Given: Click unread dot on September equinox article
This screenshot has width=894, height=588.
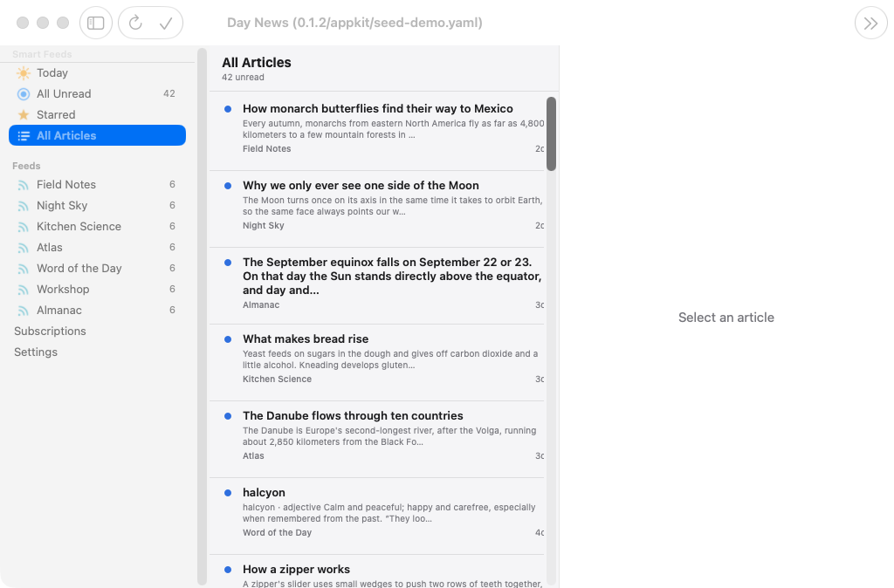Looking at the screenshot, I should 228,263.
